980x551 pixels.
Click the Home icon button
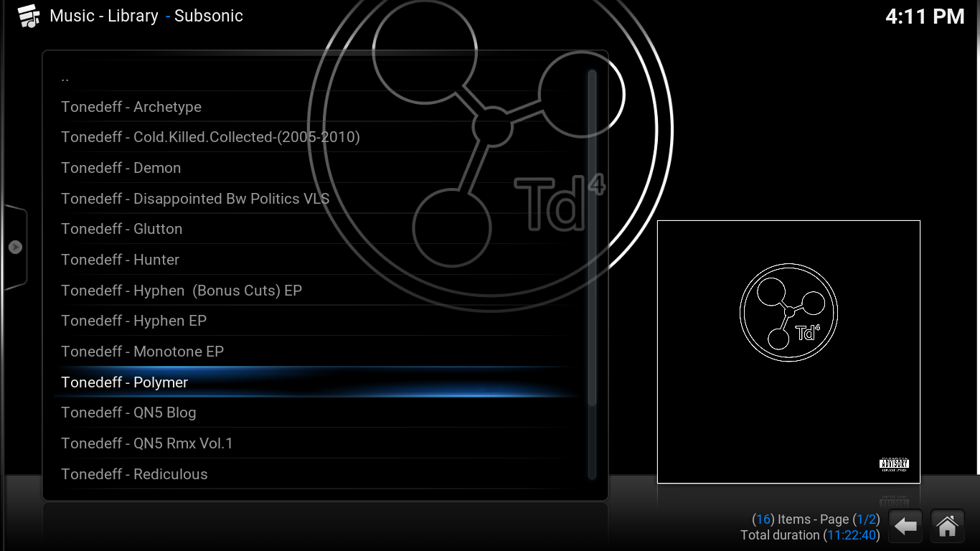(x=947, y=527)
